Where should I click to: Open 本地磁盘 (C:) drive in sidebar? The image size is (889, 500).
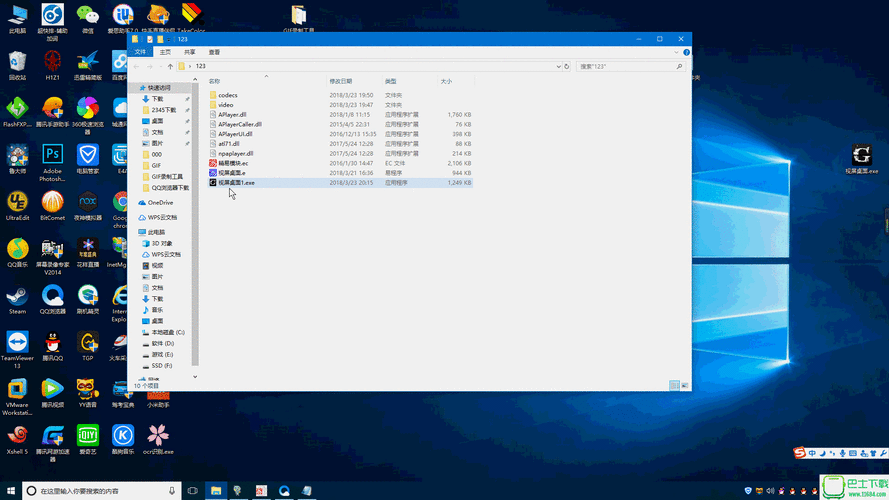click(167, 332)
